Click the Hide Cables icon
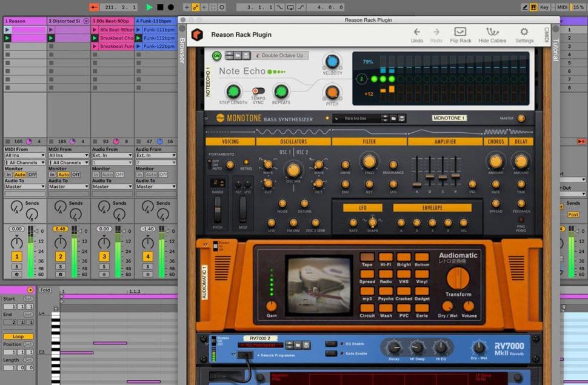 pyautogui.click(x=492, y=33)
